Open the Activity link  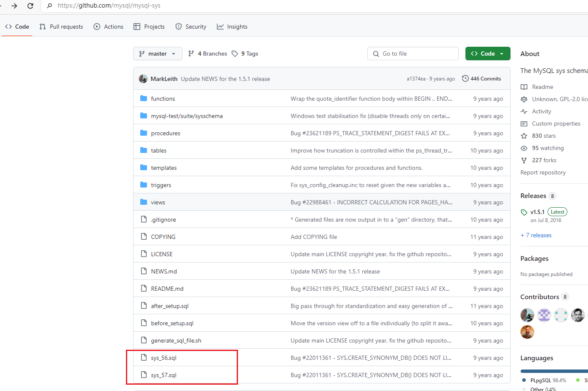click(541, 111)
